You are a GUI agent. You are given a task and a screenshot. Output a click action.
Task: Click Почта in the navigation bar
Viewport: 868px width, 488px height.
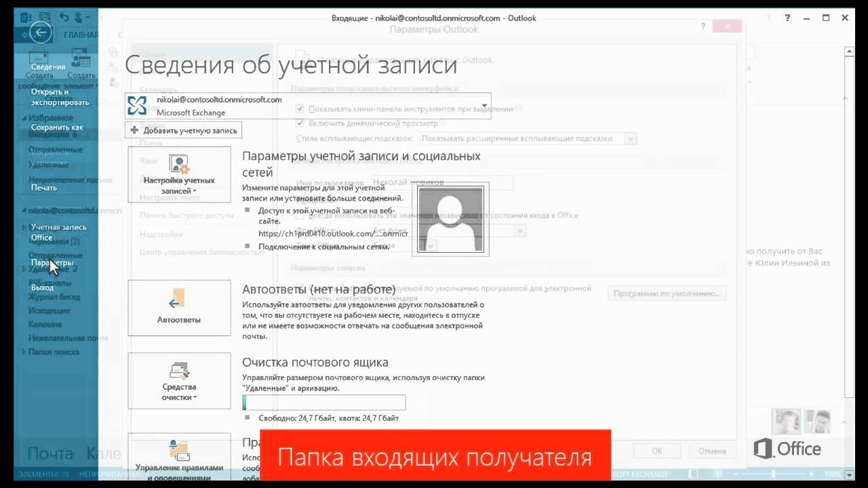(x=50, y=453)
